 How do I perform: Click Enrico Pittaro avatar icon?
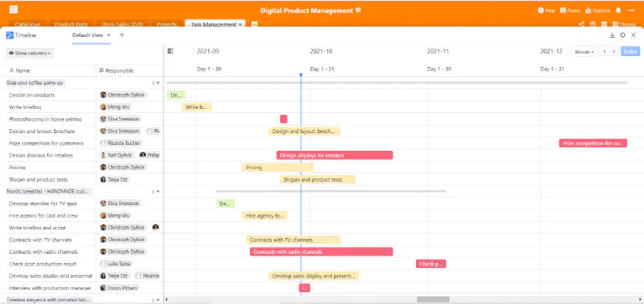point(103,288)
